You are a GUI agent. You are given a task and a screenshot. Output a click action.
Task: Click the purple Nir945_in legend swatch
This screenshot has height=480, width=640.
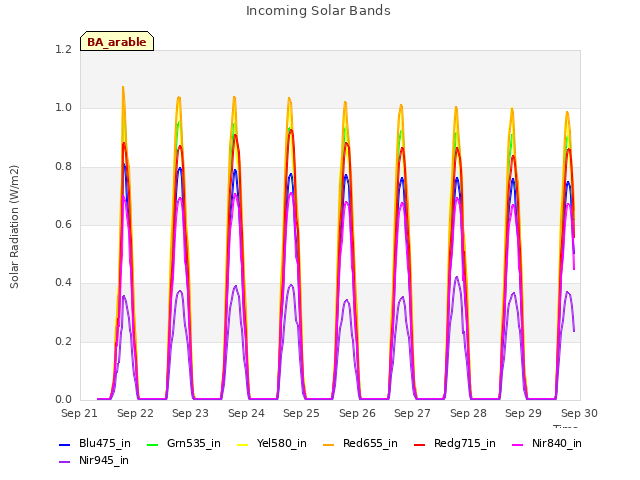tap(64, 462)
